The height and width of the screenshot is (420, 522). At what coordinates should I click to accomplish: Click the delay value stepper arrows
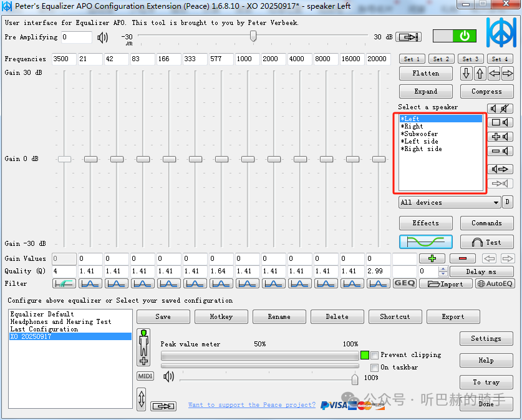(x=443, y=271)
